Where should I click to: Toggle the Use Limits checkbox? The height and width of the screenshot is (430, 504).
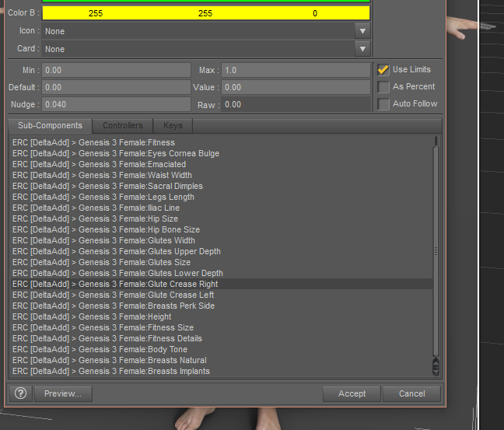(383, 70)
